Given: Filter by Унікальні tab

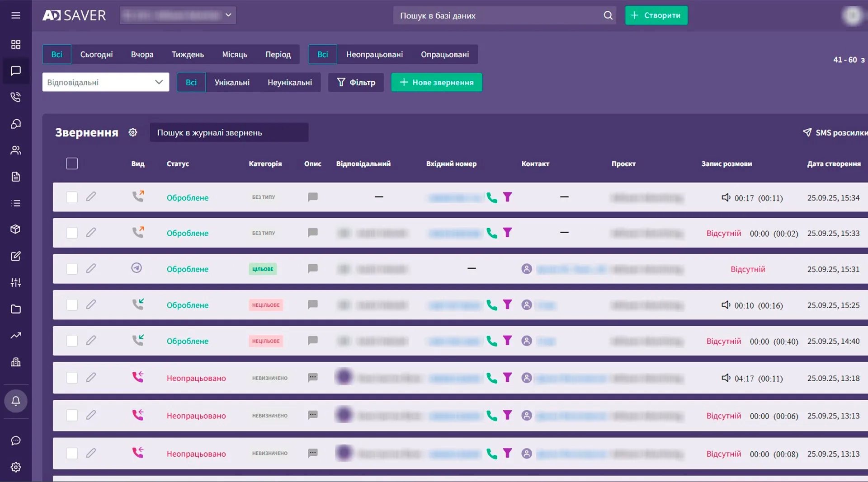Looking at the screenshot, I should point(232,82).
